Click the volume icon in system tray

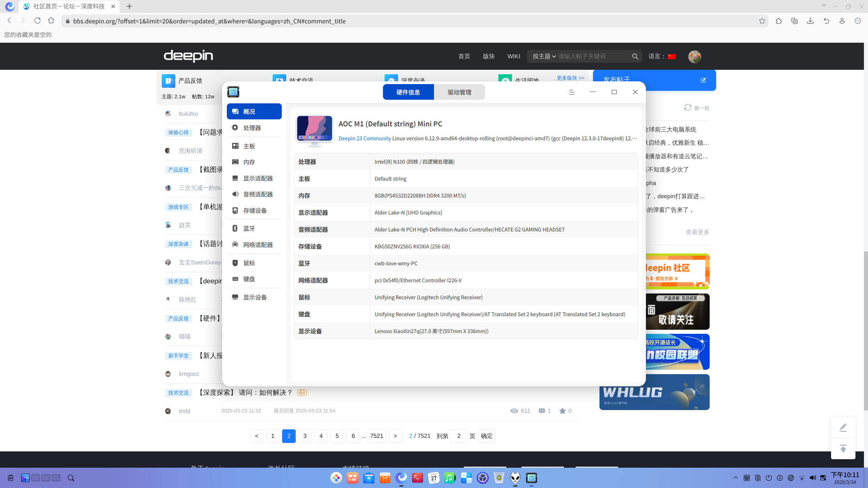[813, 478]
